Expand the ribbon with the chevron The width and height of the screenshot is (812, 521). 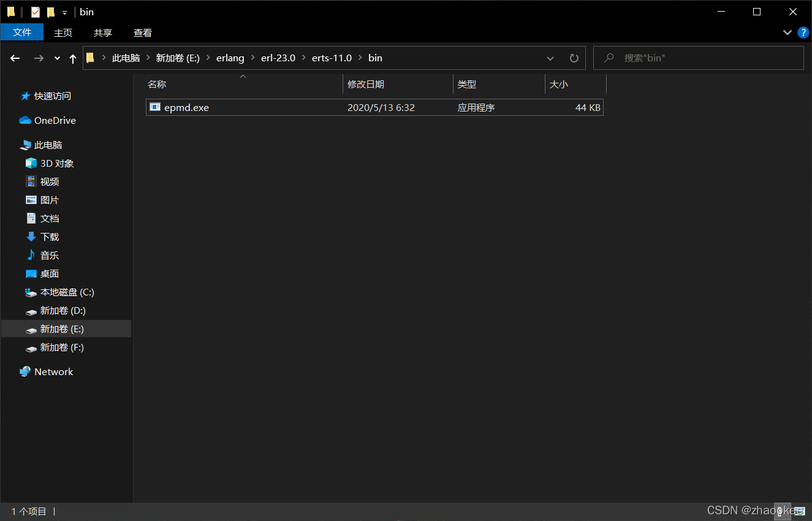787,32
